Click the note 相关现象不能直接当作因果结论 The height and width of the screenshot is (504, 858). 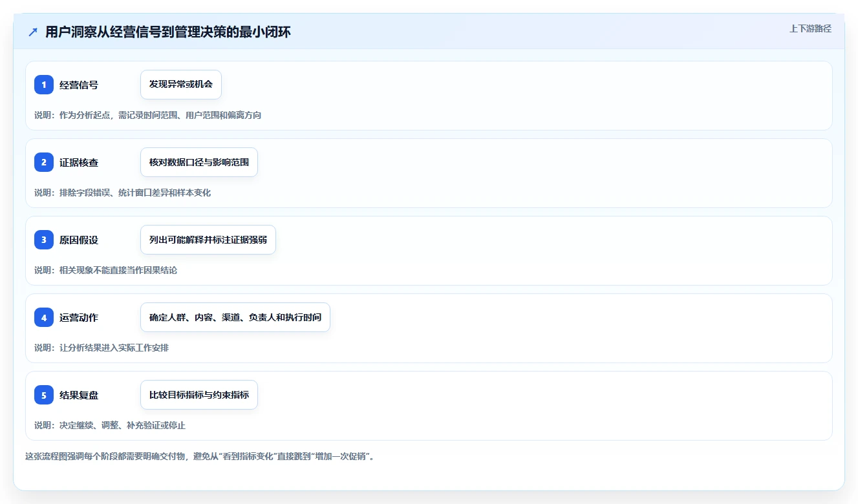(x=106, y=270)
